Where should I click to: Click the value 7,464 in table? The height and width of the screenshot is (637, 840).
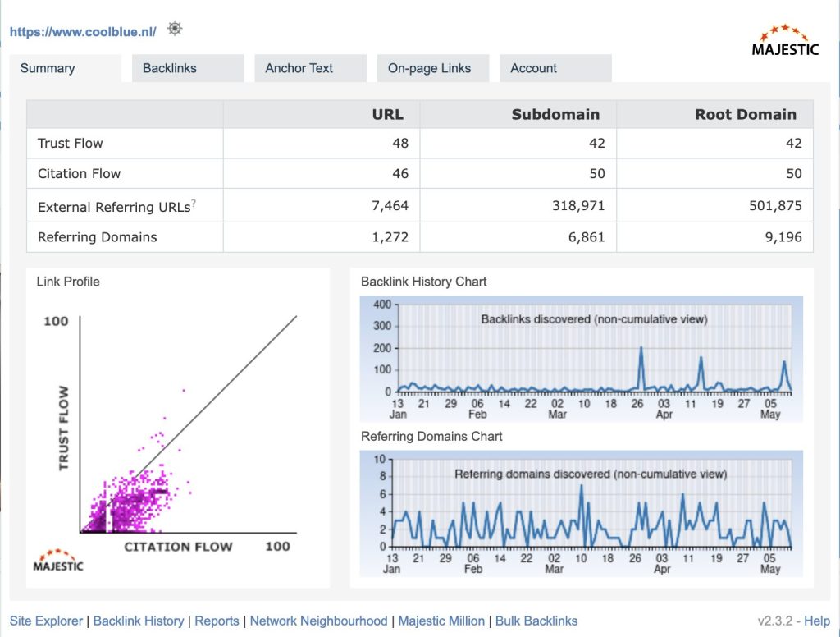coord(390,205)
